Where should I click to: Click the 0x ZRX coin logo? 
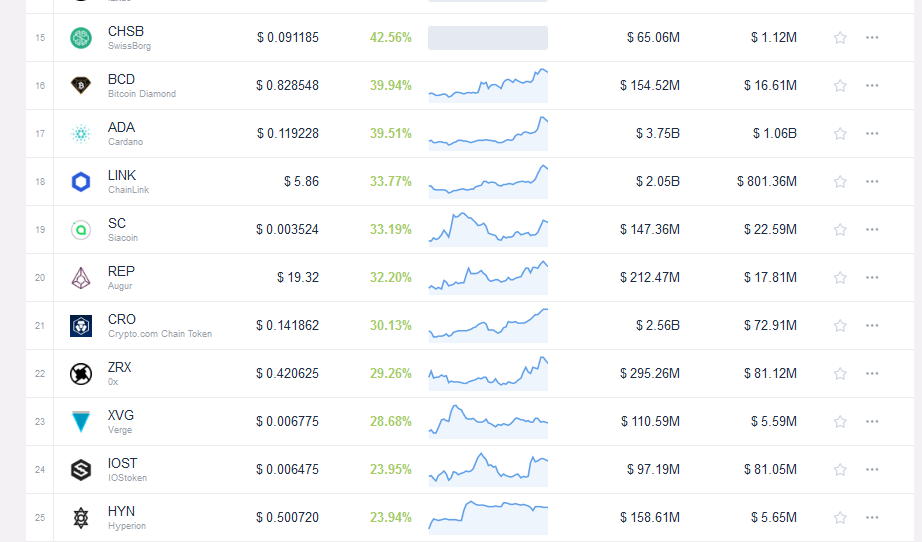81,374
